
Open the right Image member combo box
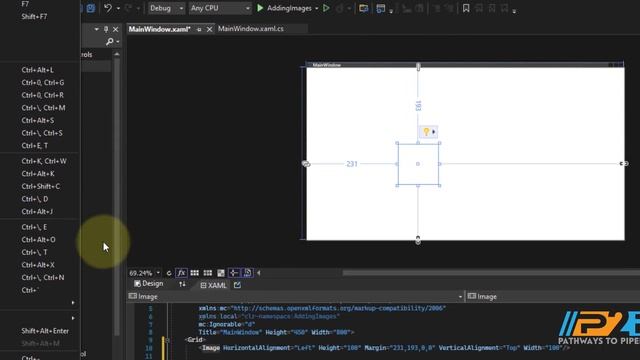pos(553,296)
